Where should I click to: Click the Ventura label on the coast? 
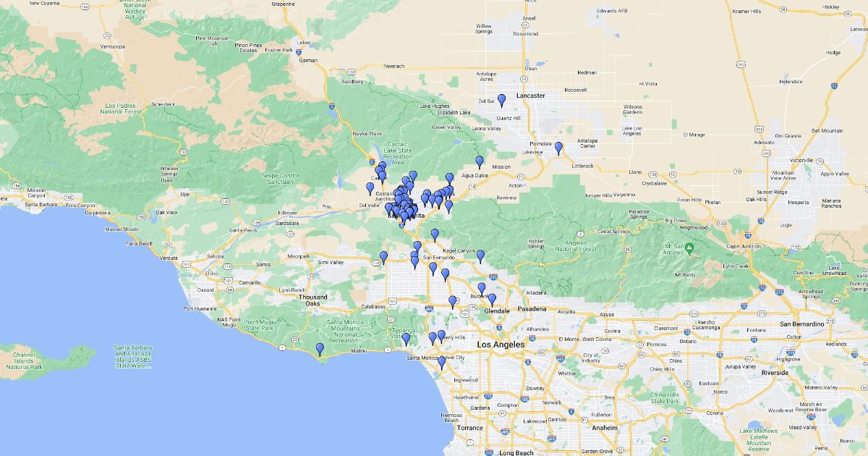point(169,258)
